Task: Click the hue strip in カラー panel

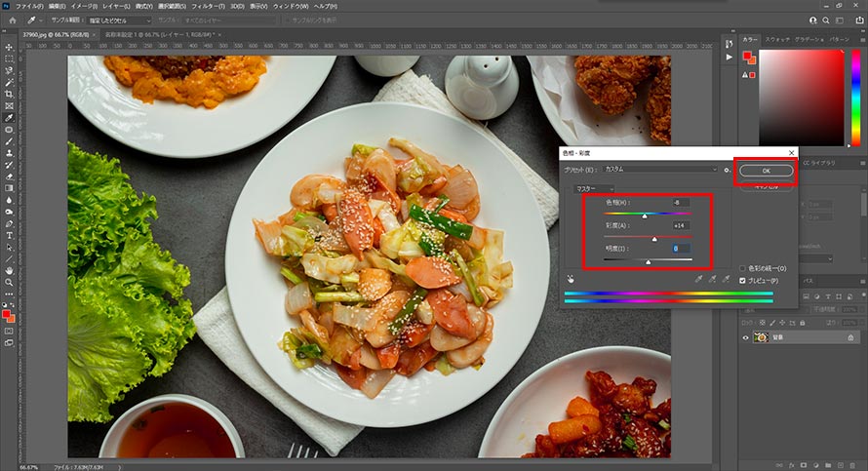Action: 855,98
